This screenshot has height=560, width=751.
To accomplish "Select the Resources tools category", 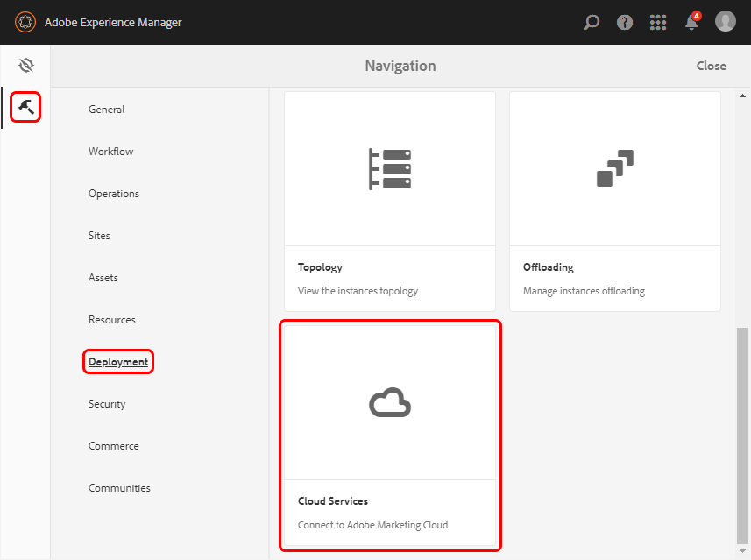I will pos(111,320).
